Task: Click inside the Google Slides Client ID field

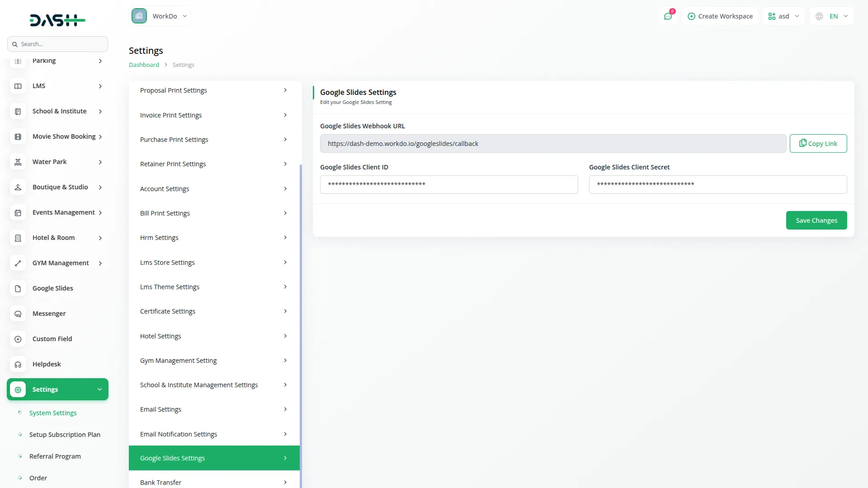Action: tap(448, 184)
